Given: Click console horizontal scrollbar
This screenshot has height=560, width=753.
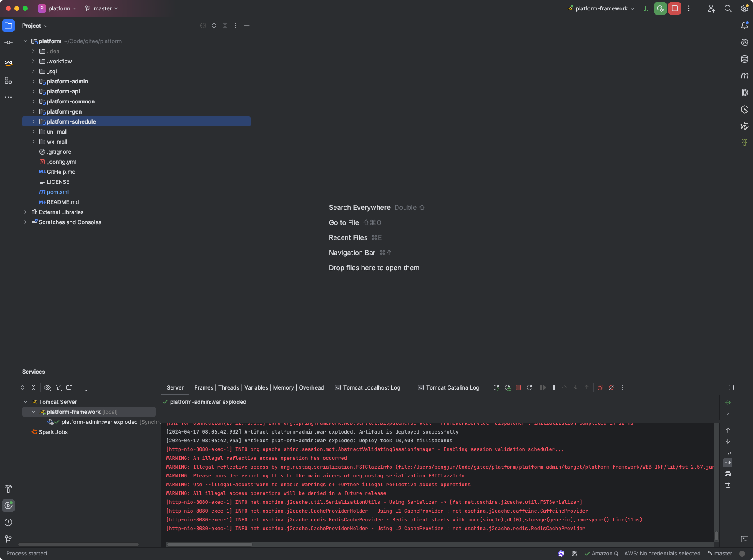Looking at the screenshot, I should (x=210, y=545).
